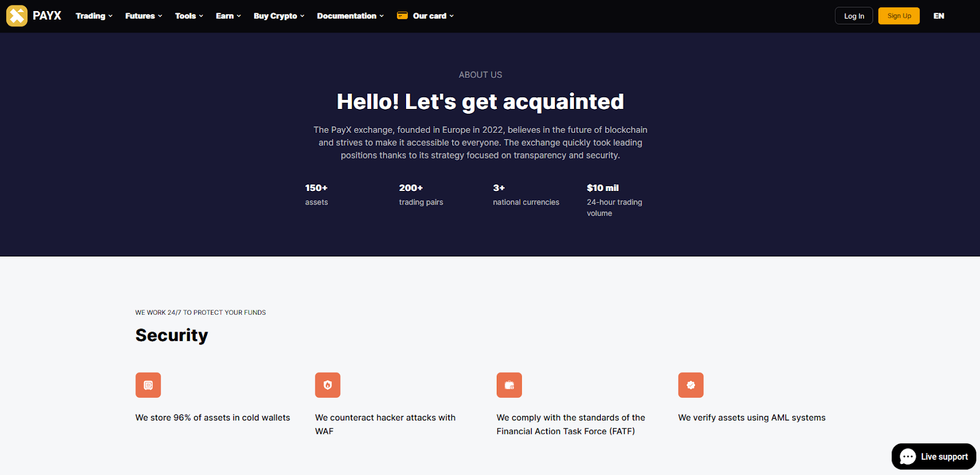Open the Our card menu

pos(432,16)
